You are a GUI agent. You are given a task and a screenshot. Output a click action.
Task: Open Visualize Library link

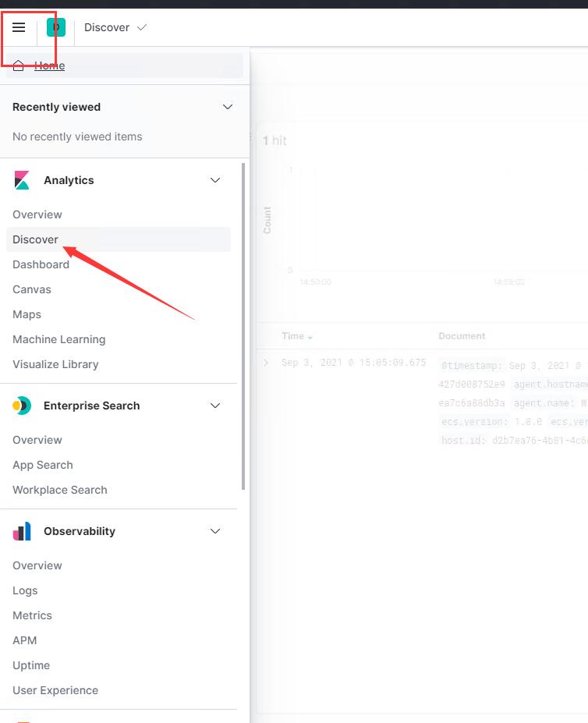pyautogui.click(x=55, y=364)
